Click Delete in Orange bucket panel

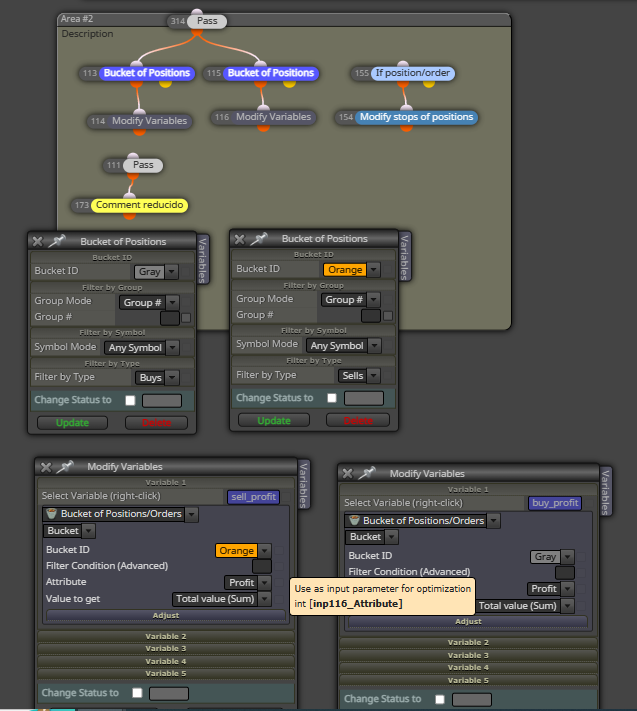coord(358,420)
